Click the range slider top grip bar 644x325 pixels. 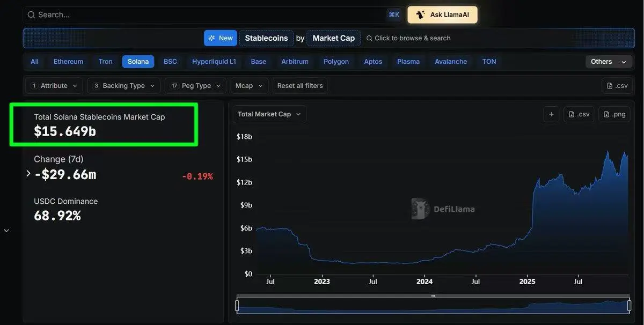433,296
